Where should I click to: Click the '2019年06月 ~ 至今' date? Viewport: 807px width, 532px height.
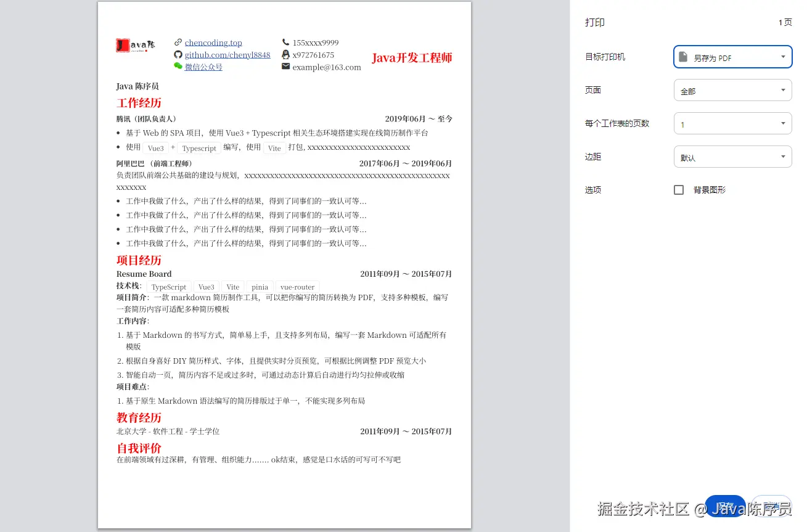click(419, 119)
